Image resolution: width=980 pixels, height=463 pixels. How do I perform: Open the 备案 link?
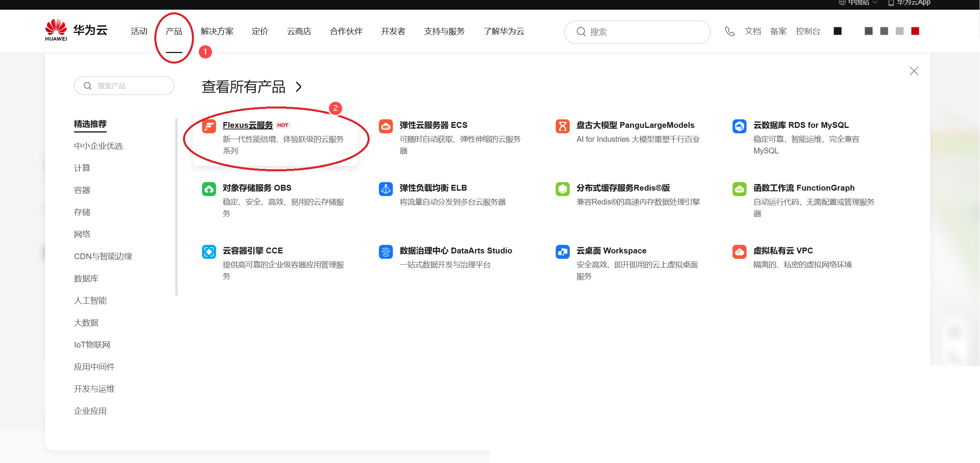778,31
